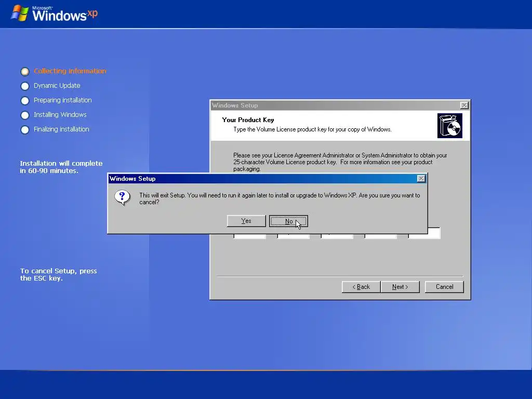Click the Collecting information step bullet
The image size is (532, 399).
click(x=25, y=71)
